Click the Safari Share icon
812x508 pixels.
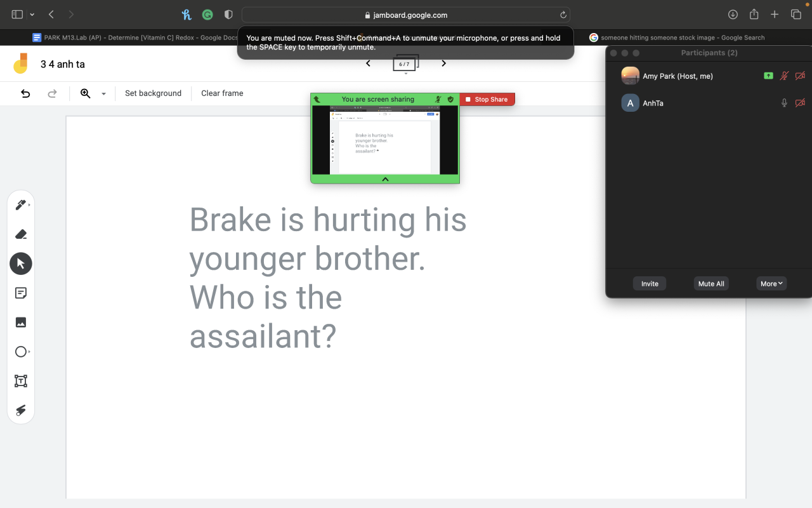point(754,14)
